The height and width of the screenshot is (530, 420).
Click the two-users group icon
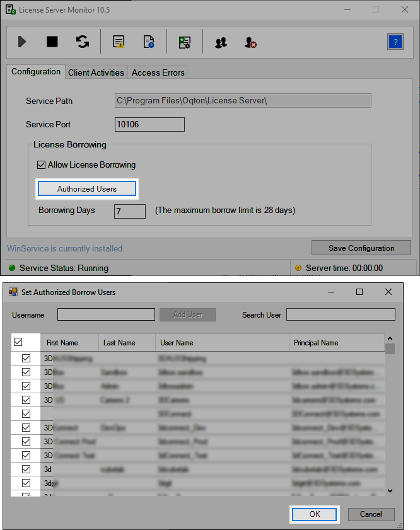pyautogui.click(x=220, y=42)
